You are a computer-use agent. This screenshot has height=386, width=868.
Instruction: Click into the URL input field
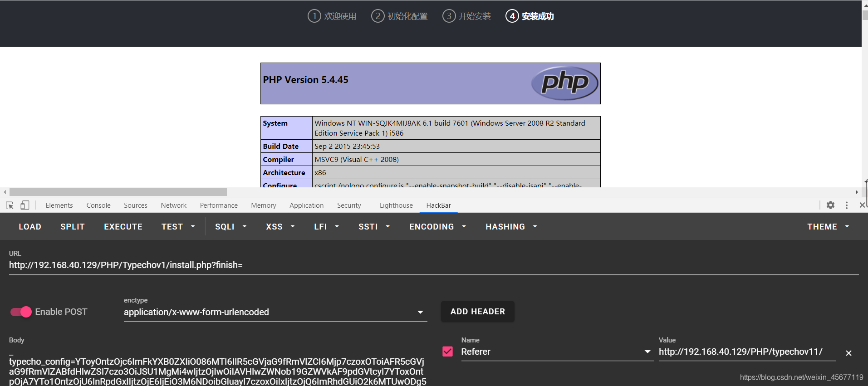click(x=434, y=265)
